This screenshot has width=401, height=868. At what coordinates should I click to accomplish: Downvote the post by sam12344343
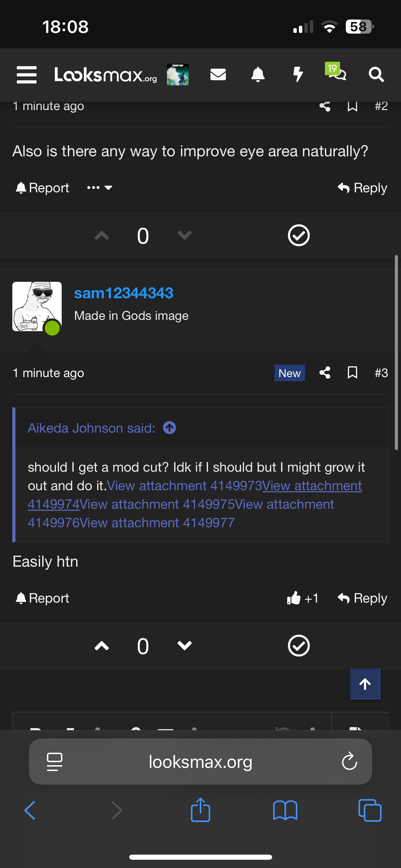coord(184,646)
